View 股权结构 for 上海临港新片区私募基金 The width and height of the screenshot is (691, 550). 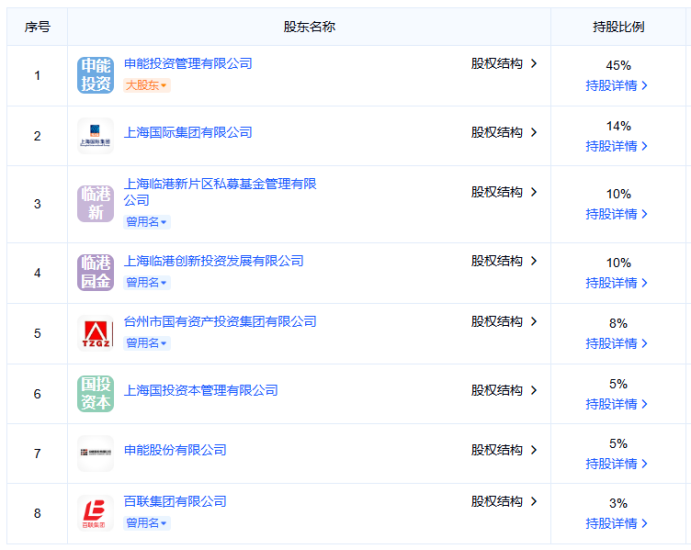coord(504,192)
